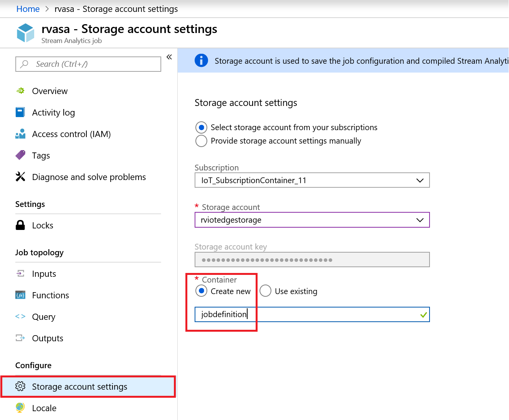
Task: Click the Activity log icon
Action: [20, 112]
